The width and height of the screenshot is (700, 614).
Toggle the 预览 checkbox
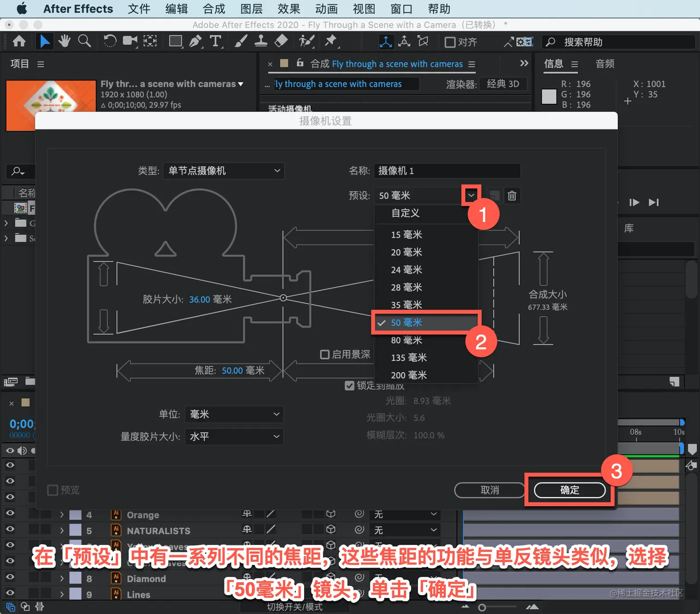pos(53,490)
